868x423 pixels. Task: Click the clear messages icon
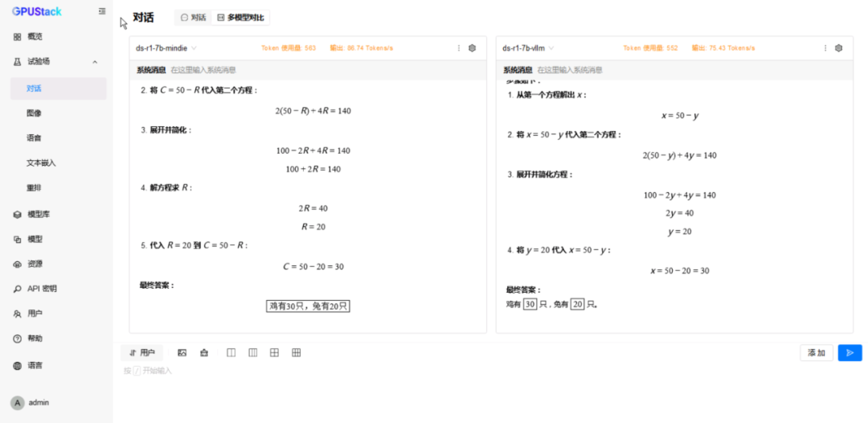click(204, 353)
